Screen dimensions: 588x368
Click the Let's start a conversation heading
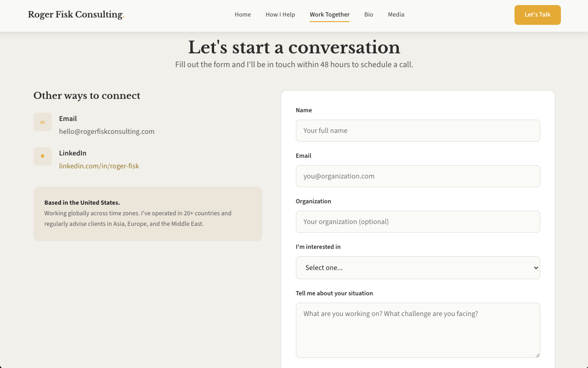[x=294, y=47]
